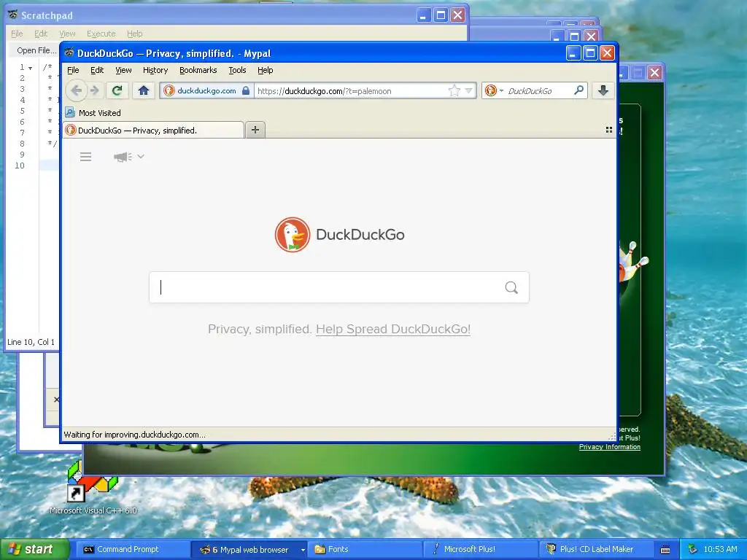Open the Most Visited bookmarks folder
Viewport: 747px width, 560px height.
coord(93,113)
